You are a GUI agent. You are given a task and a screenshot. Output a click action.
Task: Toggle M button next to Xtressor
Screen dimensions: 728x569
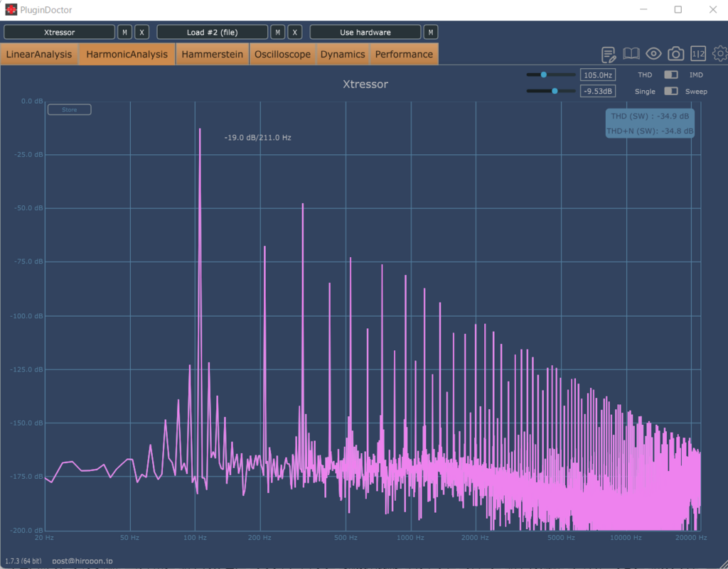coord(124,32)
